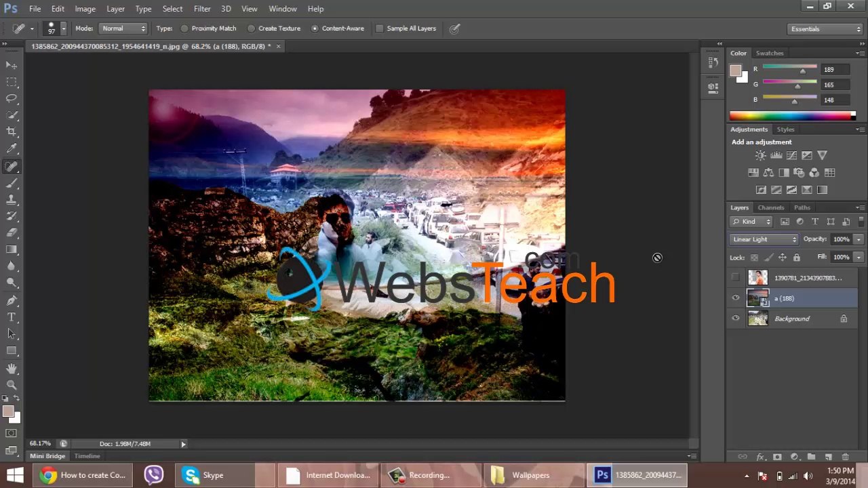The width and height of the screenshot is (868, 488).
Task: Open Skype from the taskbar
Action: point(224,475)
